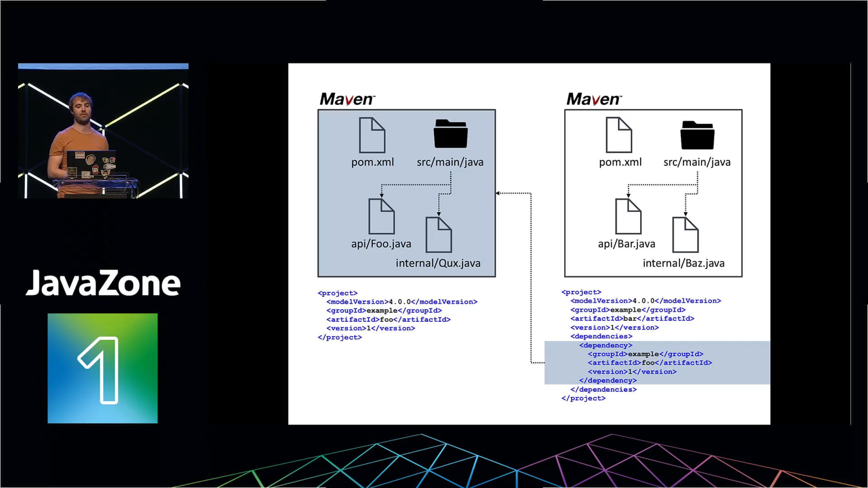Screen dimensions: 868x488
Task: Click version 1 line in left pom
Action: [x=371, y=328]
